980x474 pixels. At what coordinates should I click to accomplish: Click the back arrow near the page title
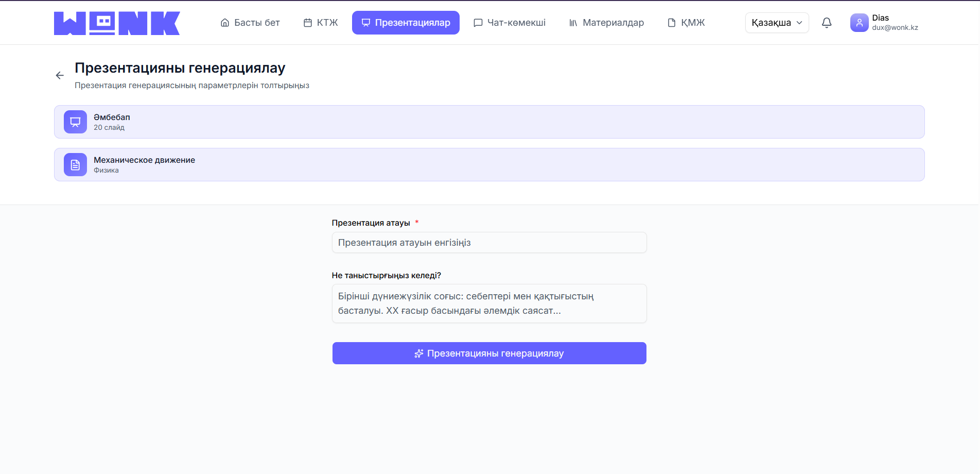(x=59, y=75)
